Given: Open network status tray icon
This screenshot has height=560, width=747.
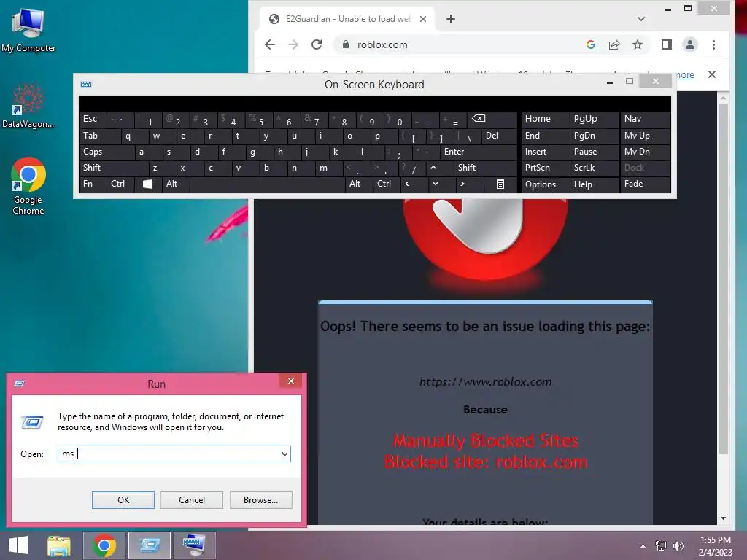Looking at the screenshot, I should point(661,545).
